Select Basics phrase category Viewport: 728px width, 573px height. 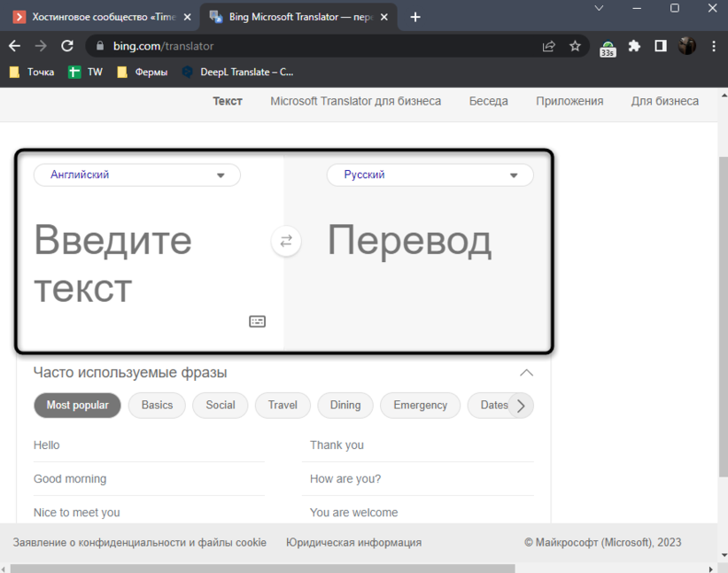(157, 405)
